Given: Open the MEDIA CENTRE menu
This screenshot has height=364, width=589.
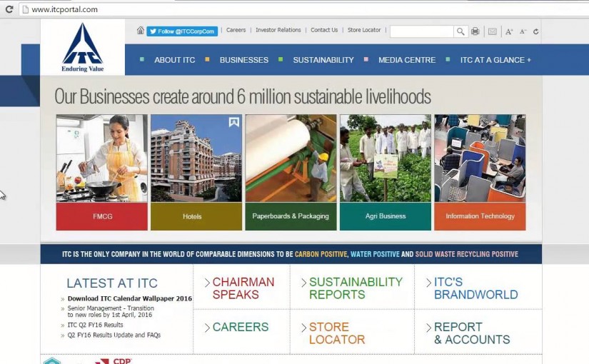Looking at the screenshot, I should [x=407, y=60].
